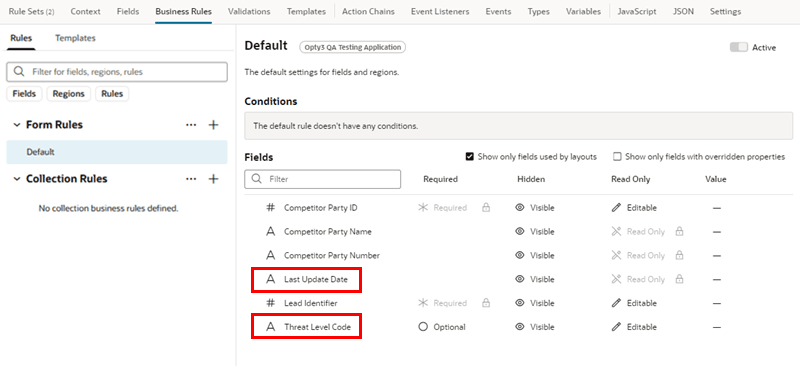Viewport: 800px width, 366px height.
Task: Filter by Regions chip
Action: coord(68,94)
